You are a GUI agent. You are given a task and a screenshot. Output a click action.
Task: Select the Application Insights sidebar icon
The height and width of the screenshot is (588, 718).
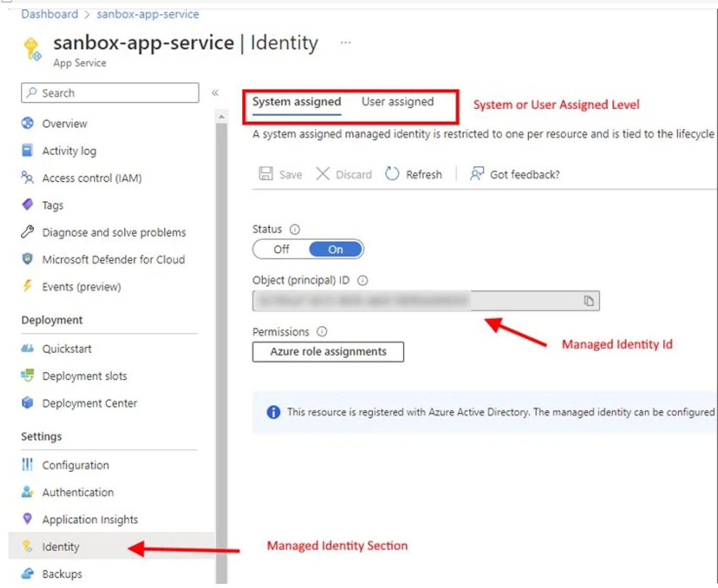click(x=27, y=519)
